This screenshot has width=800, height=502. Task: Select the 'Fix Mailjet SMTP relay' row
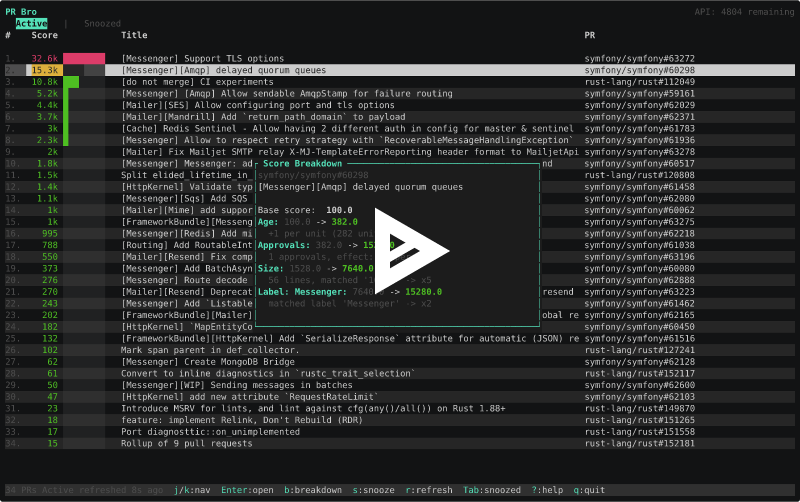[x=400, y=152]
